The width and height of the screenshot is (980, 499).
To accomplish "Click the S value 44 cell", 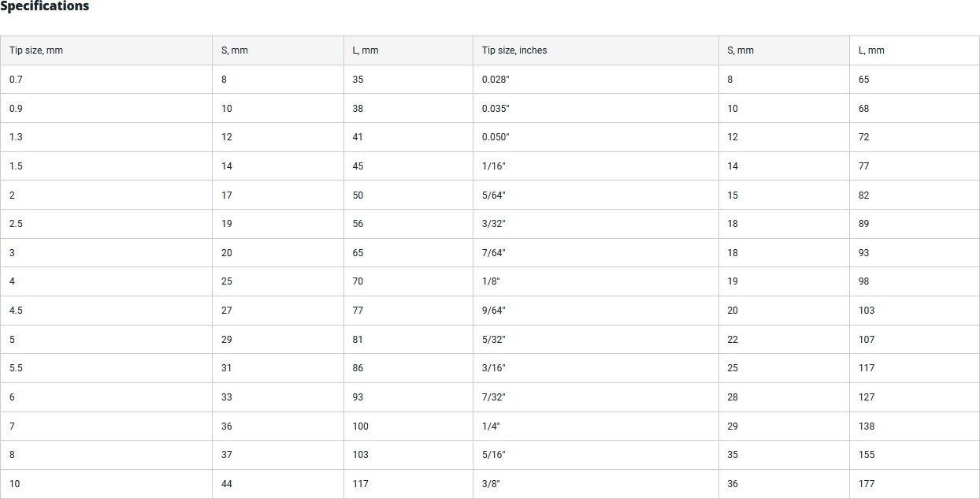I will (278, 484).
